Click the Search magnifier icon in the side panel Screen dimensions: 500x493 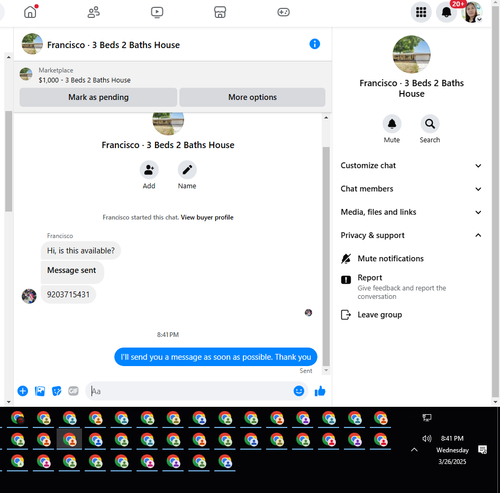click(x=430, y=124)
